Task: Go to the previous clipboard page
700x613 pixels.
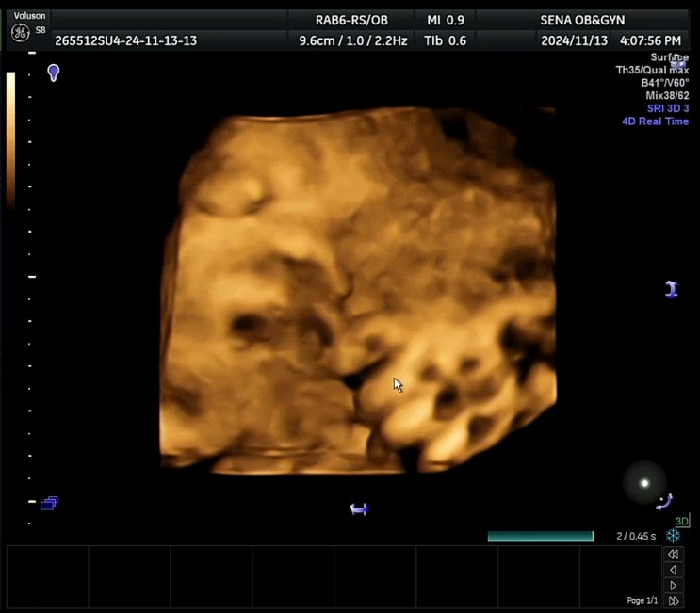Action: 673,570
